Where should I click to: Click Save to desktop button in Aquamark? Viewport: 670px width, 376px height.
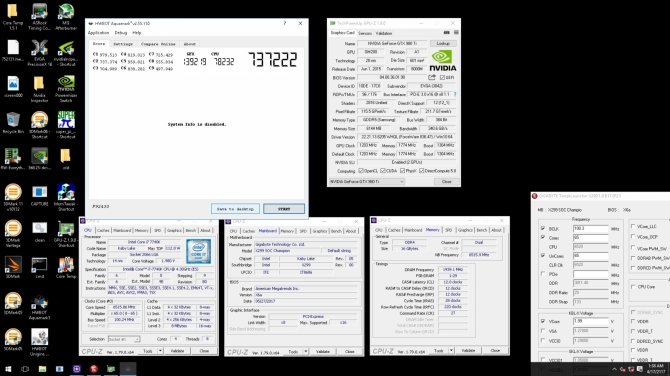(x=235, y=209)
